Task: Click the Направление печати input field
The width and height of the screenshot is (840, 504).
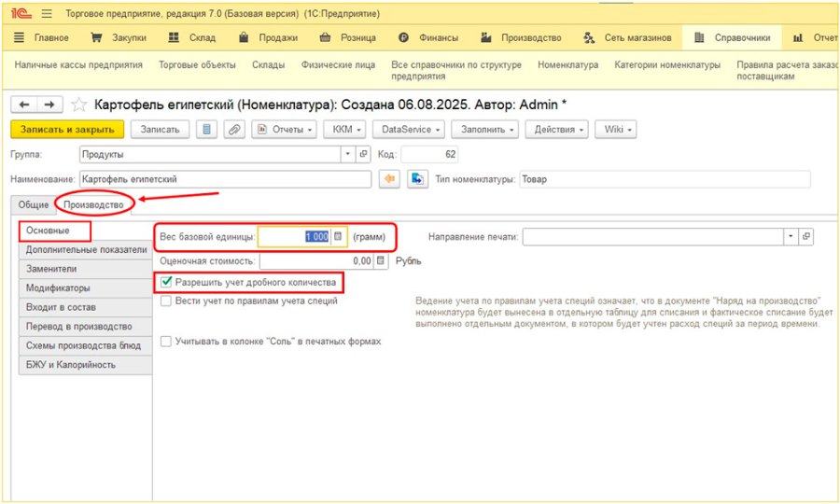Action: click(x=653, y=236)
